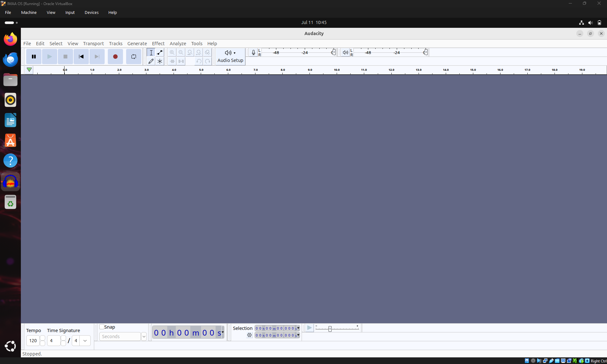Select the Envelope tool

click(160, 52)
